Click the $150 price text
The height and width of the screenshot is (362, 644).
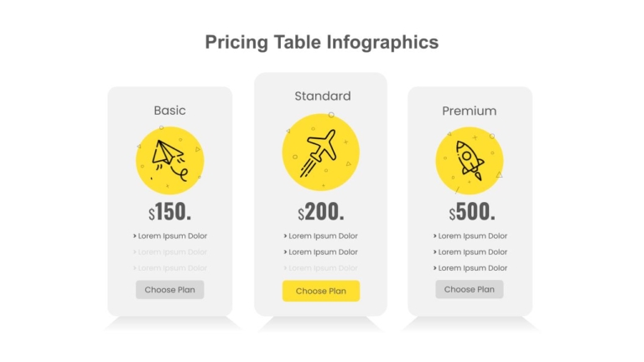[169, 211]
